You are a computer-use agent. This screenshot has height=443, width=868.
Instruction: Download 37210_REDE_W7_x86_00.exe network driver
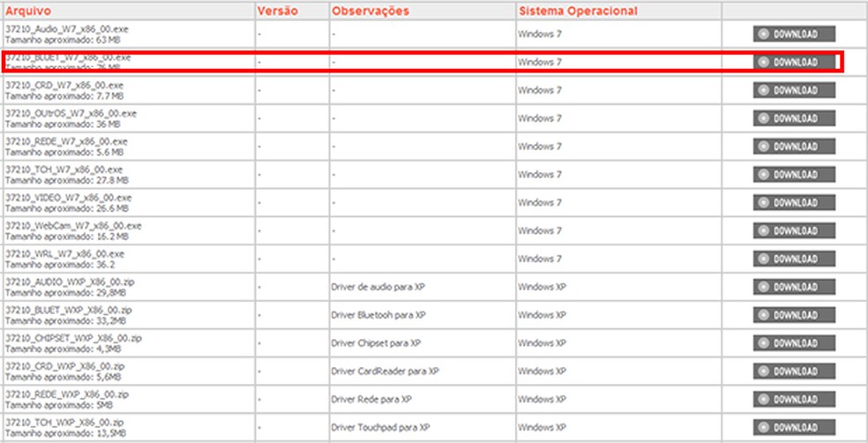pyautogui.click(x=794, y=146)
